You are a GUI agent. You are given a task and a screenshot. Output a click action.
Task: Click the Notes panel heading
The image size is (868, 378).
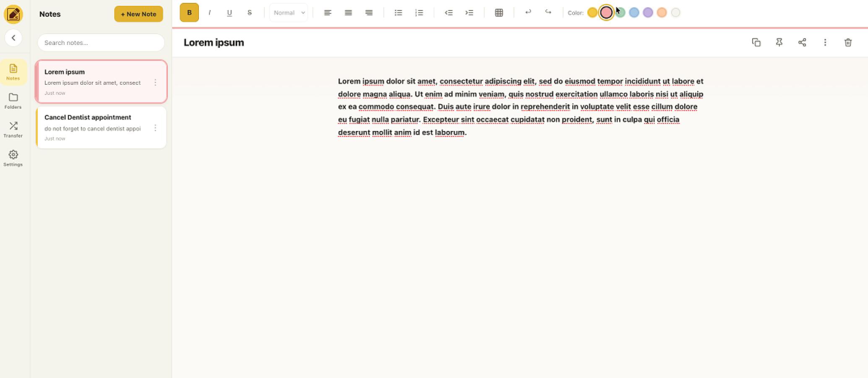[50, 14]
